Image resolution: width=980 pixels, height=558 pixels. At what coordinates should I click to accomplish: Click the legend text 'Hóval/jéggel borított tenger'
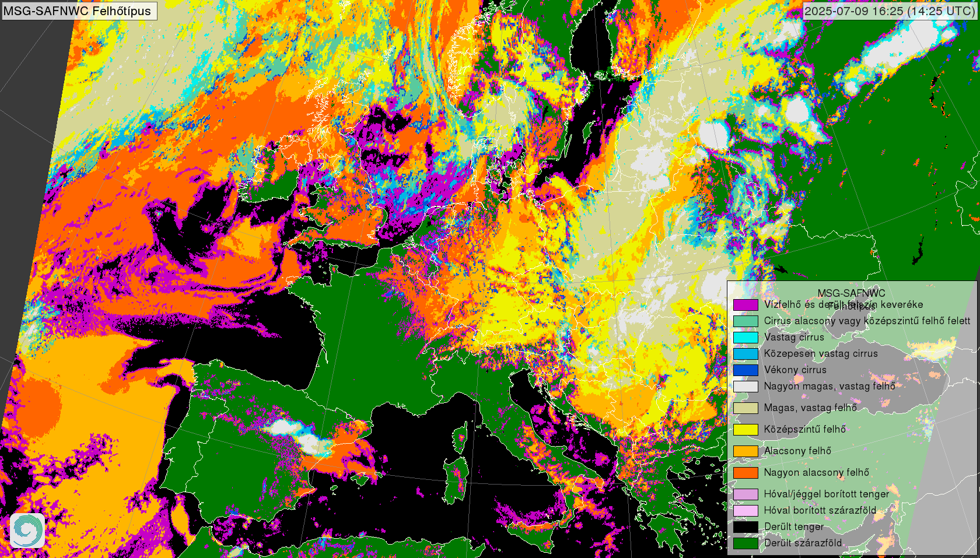tap(827, 494)
